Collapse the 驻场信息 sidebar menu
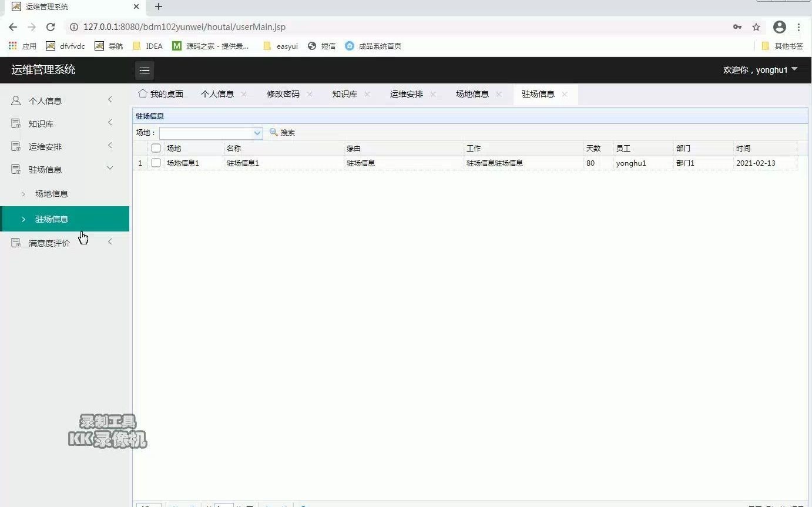The width and height of the screenshot is (812, 507). click(x=65, y=169)
